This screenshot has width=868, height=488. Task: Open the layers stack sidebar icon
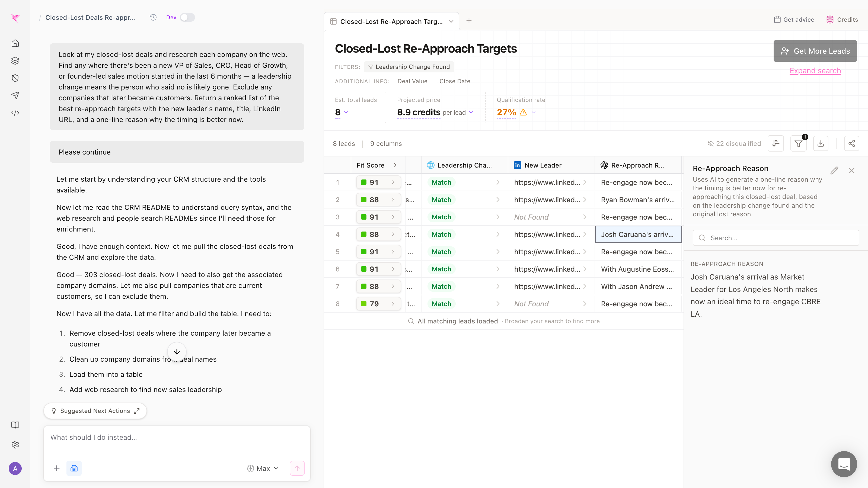[x=15, y=61]
